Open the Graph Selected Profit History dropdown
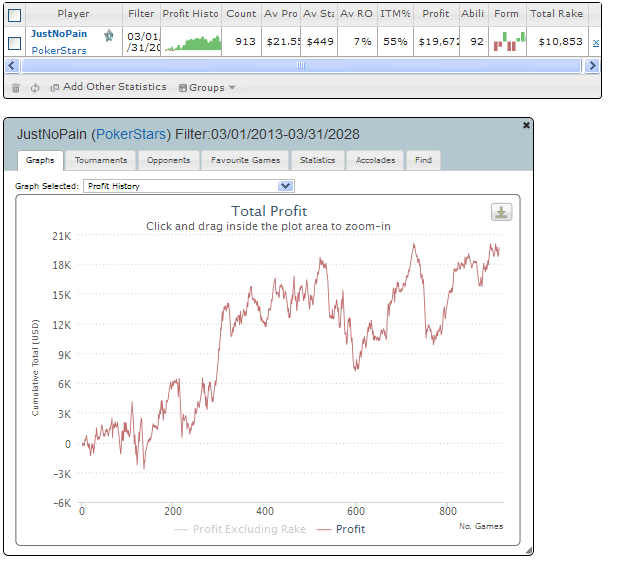The image size is (621, 576). 189,186
